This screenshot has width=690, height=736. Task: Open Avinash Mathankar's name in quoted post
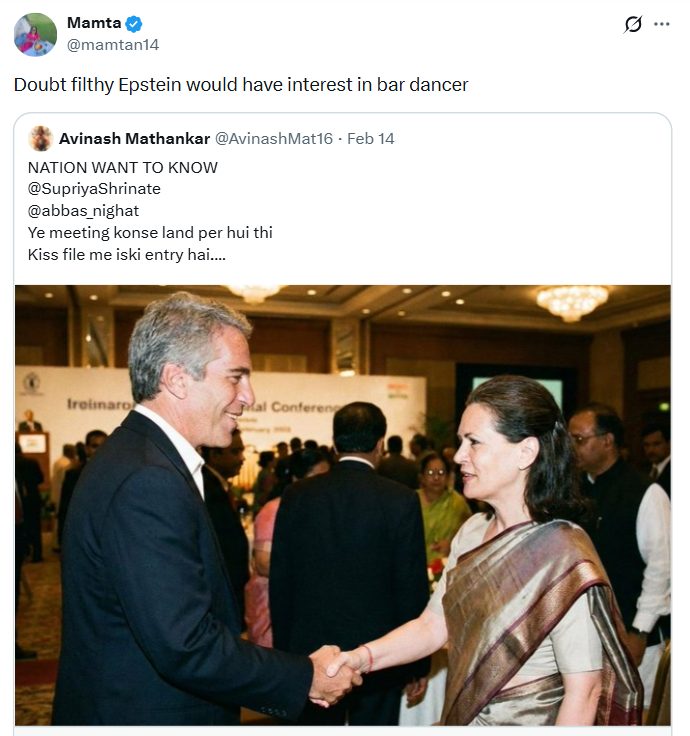point(134,138)
